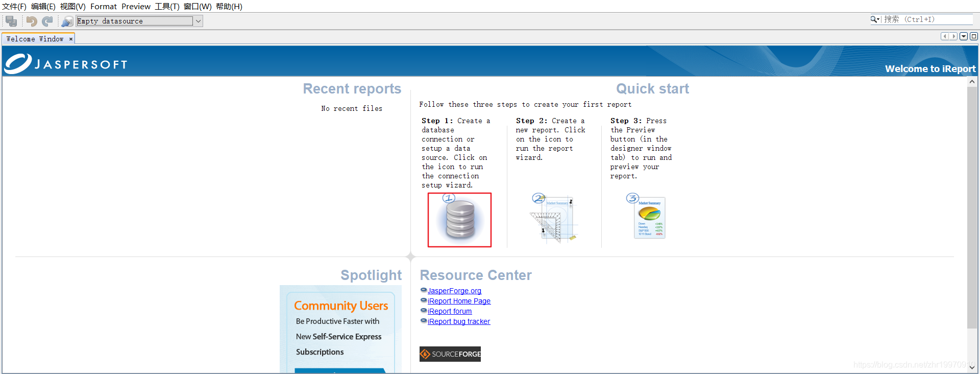The height and width of the screenshot is (374, 980).
Task: Click the 'Recent reports' heading
Action: 352,89
